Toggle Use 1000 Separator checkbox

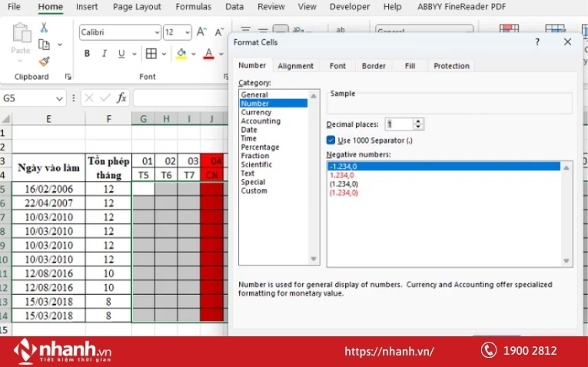tap(331, 140)
